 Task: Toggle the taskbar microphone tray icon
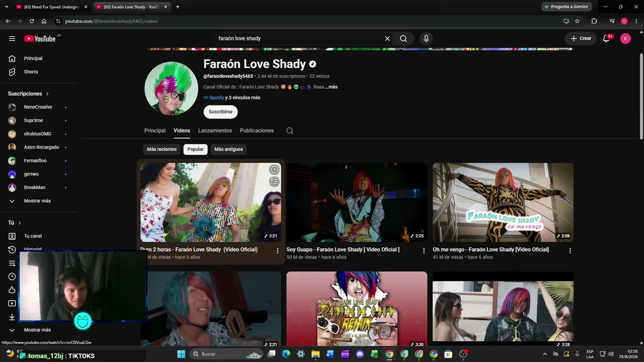coord(577,354)
